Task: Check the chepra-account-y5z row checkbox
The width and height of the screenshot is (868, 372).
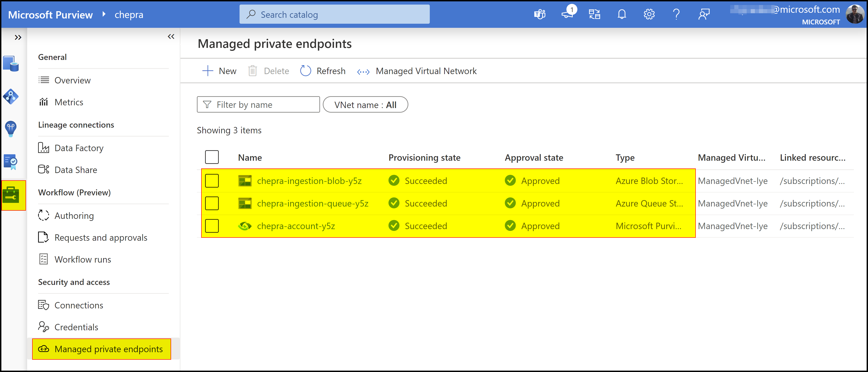Action: (x=212, y=226)
